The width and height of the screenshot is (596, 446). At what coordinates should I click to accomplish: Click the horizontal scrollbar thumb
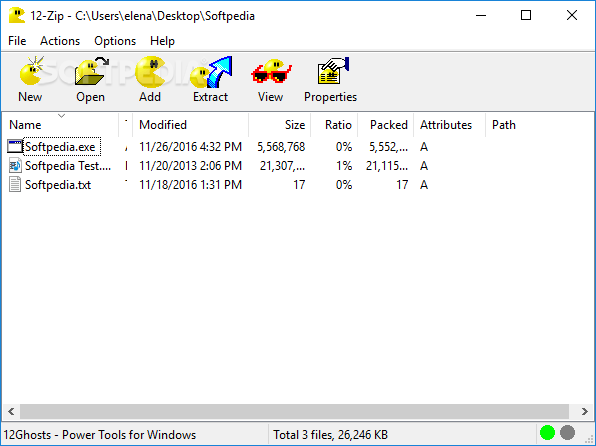pos(294,411)
